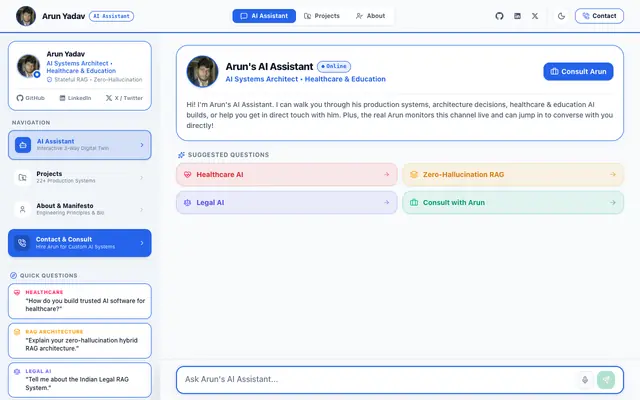Image resolution: width=640 pixels, height=400 pixels.
Task: Click the Consult Arun button
Action: coord(578,71)
